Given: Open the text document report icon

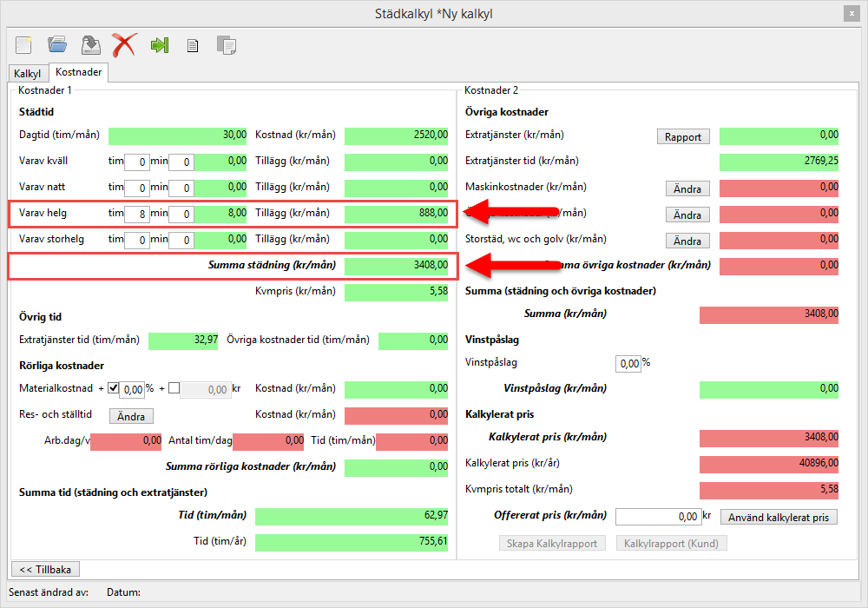Looking at the screenshot, I should click(193, 45).
